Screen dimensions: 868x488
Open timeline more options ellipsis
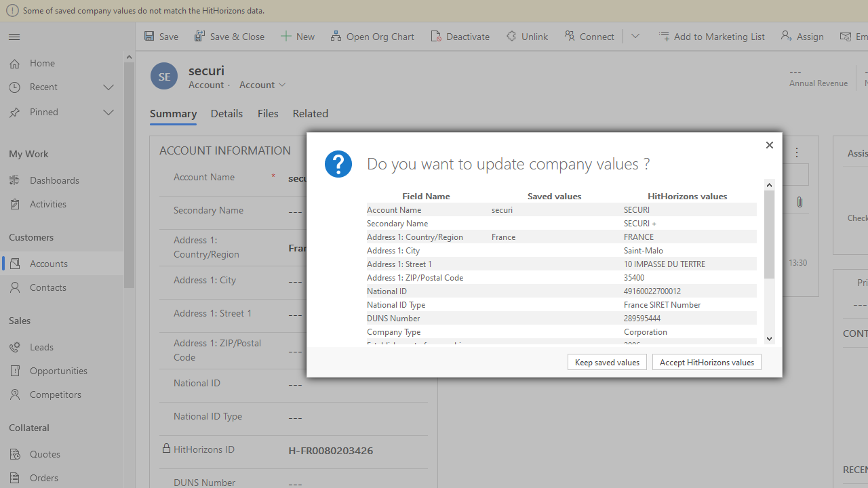(x=797, y=153)
